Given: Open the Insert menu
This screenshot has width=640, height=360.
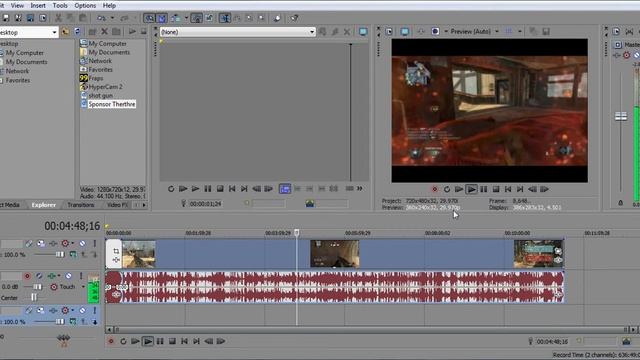Looking at the screenshot, I should (38, 6).
